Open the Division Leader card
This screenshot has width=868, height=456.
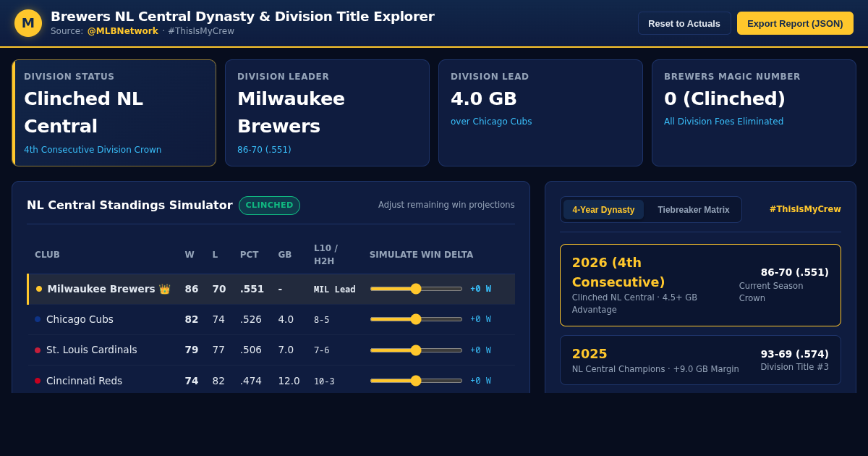[327, 113]
